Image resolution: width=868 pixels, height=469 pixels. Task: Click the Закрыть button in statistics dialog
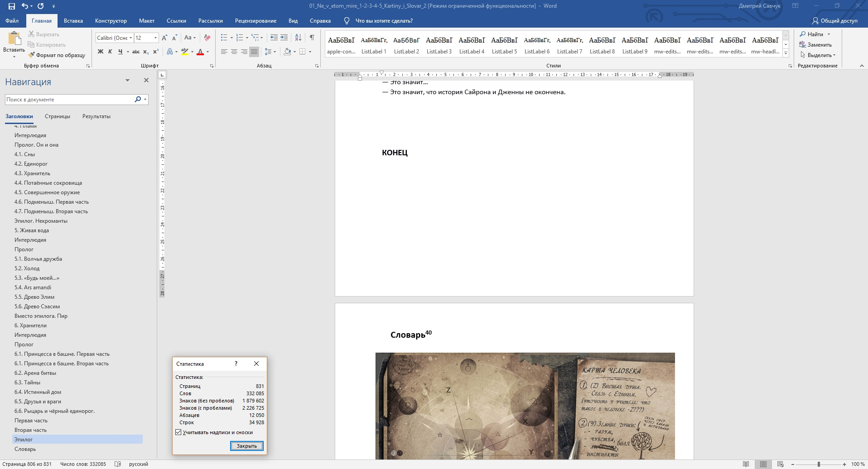(x=246, y=446)
